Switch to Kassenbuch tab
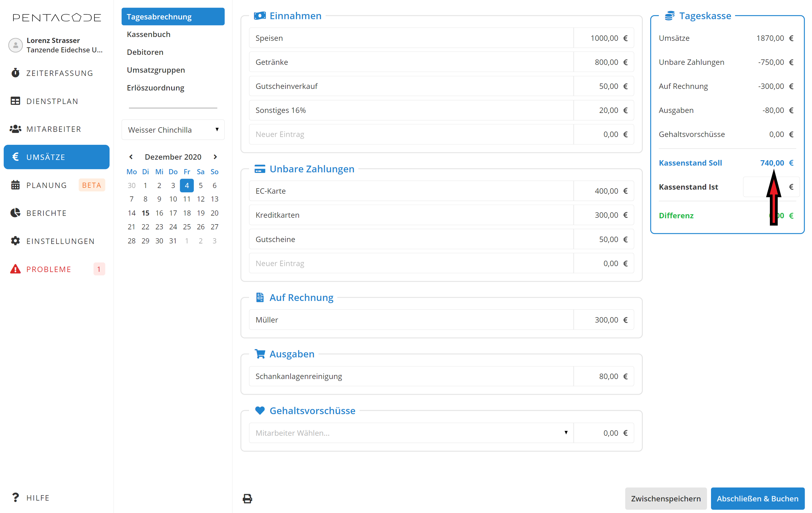Image resolution: width=812 pixels, height=513 pixels. (x=148, y=34)
